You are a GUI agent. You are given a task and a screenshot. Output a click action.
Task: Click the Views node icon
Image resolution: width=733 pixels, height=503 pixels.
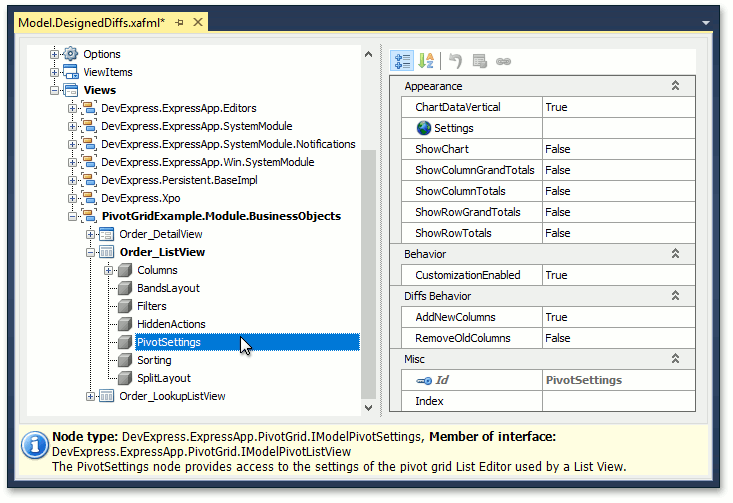pos(71,90)
